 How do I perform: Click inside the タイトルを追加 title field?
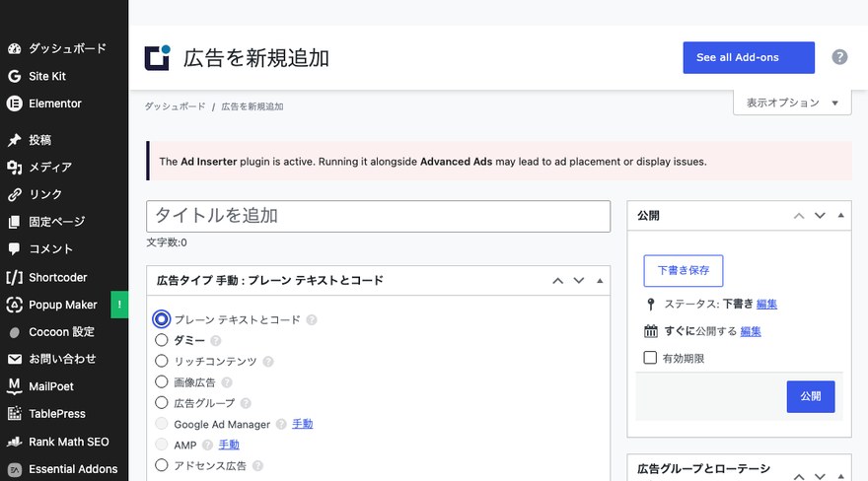coord(378,216)
